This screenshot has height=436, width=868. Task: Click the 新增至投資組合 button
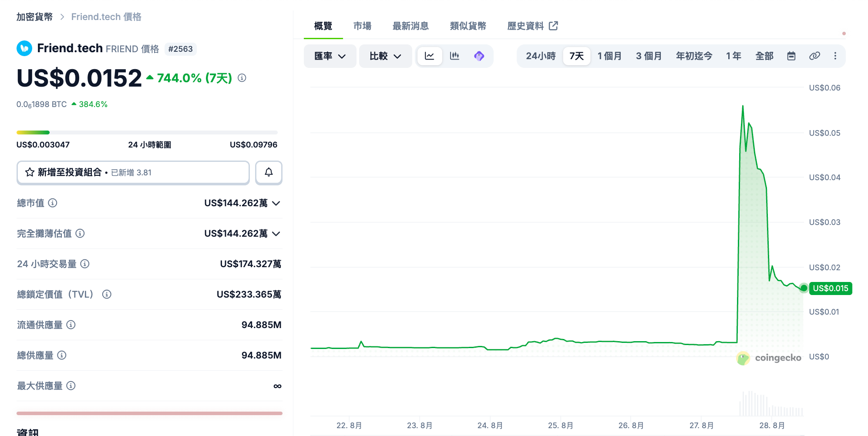click(x=133, y=173)
